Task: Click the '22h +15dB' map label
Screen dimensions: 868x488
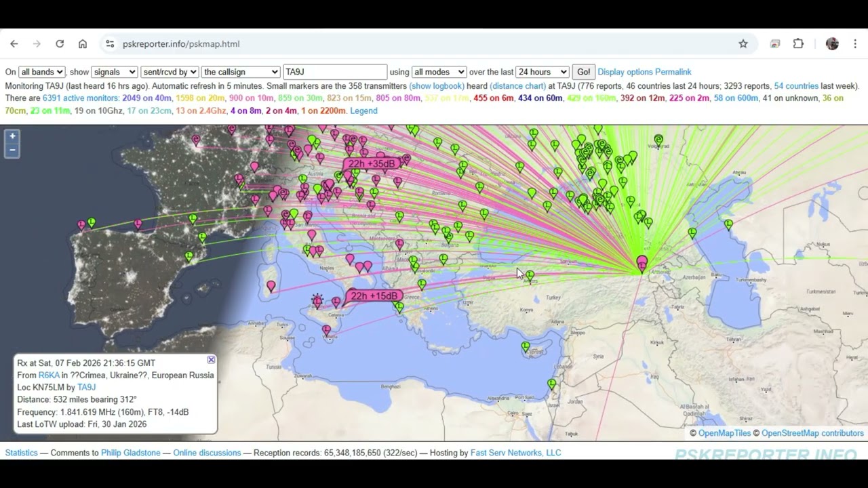Action: click(374, 296)
